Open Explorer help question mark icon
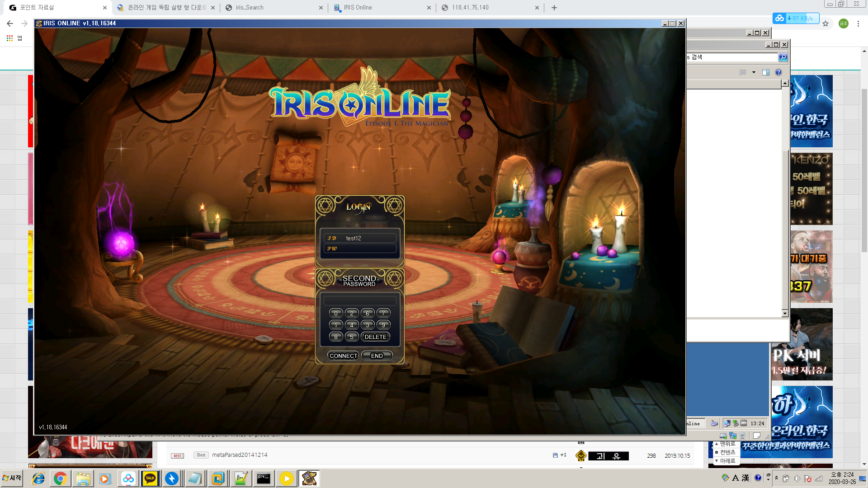 tap(778, 72)
